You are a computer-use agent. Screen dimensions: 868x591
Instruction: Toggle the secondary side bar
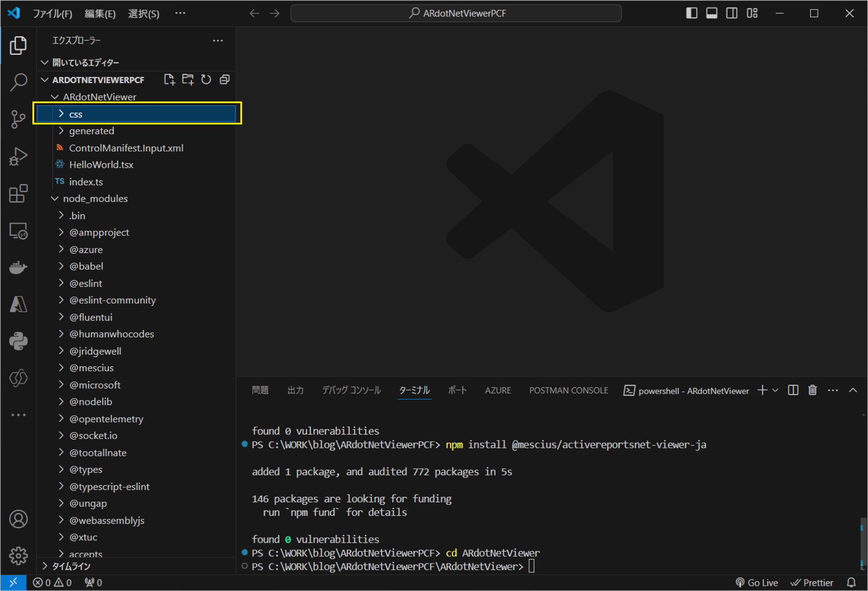point(732,13)
